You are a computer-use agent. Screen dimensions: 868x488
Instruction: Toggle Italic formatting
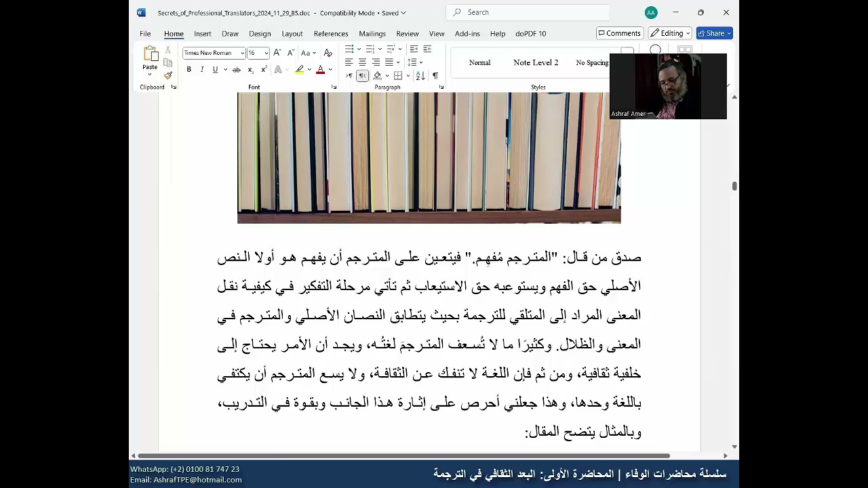point(201,70)
